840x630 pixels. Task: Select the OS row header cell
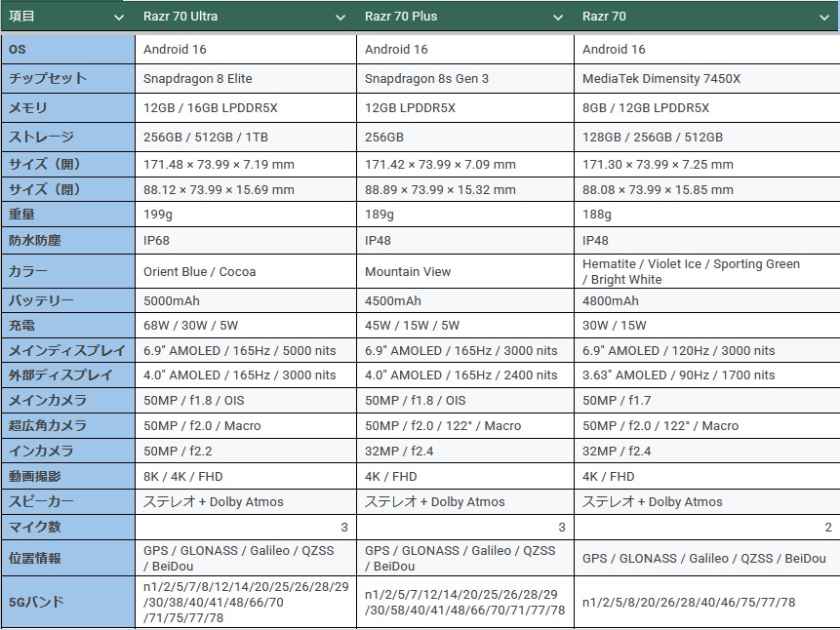click(68, 50)
